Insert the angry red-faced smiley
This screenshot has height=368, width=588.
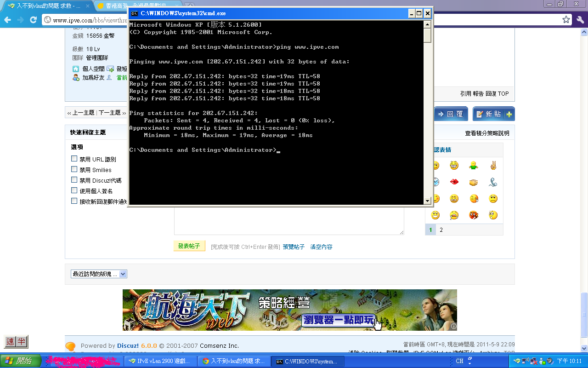coord(474,215)
